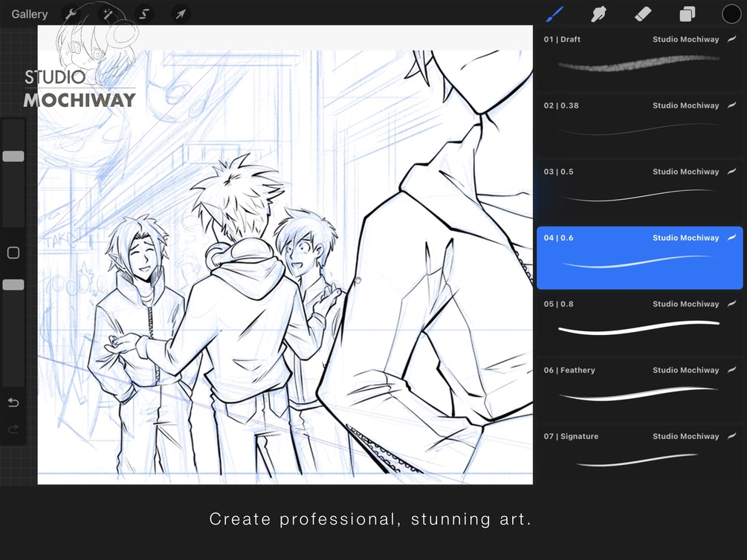Select the Transform arrow tool
This screenshot has width=747, height=560.
pyautogui.click(x=180, y=14)
